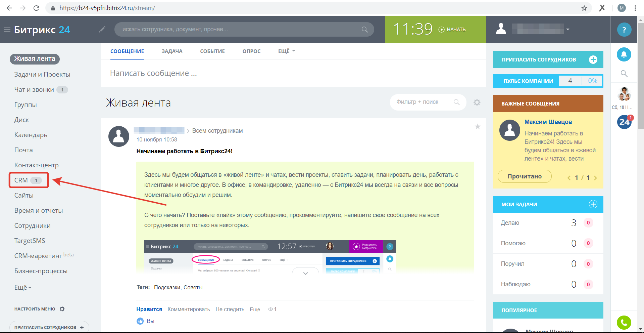Open Бизнес-процессы menu item

pos(41,271)
